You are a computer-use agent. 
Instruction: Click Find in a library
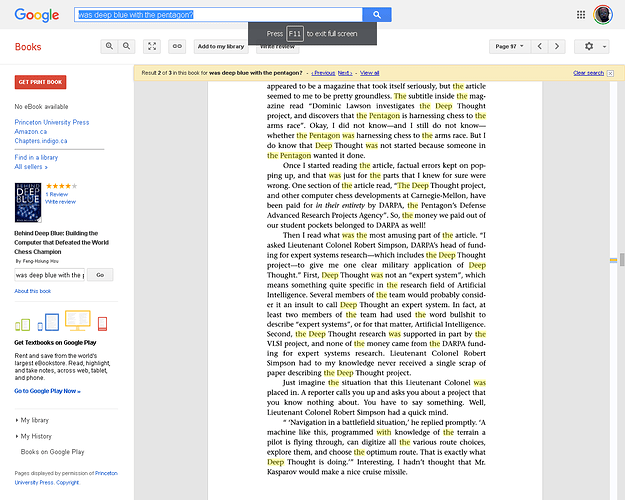pyautogui.click(x=36, y=157)
